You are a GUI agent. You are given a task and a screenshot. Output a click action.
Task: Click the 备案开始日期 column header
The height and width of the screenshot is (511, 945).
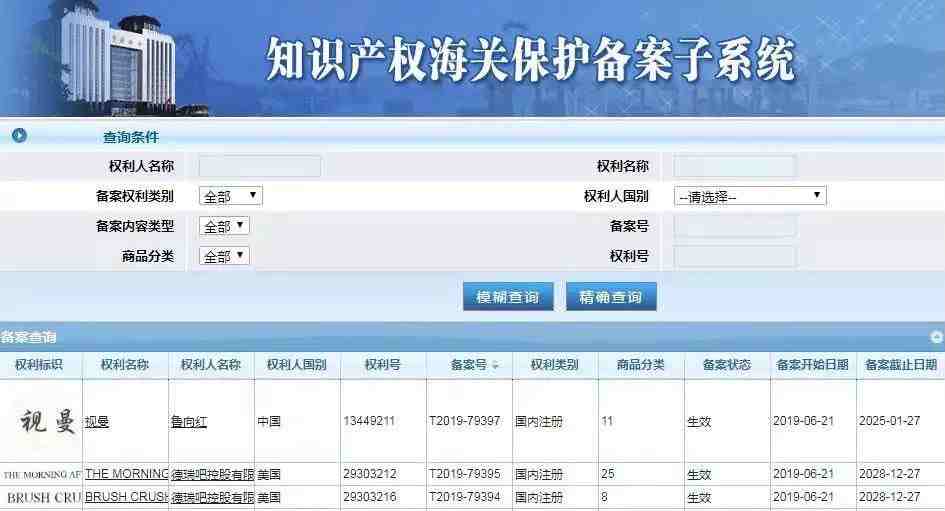pyautogui.click(x=812, y=365)
